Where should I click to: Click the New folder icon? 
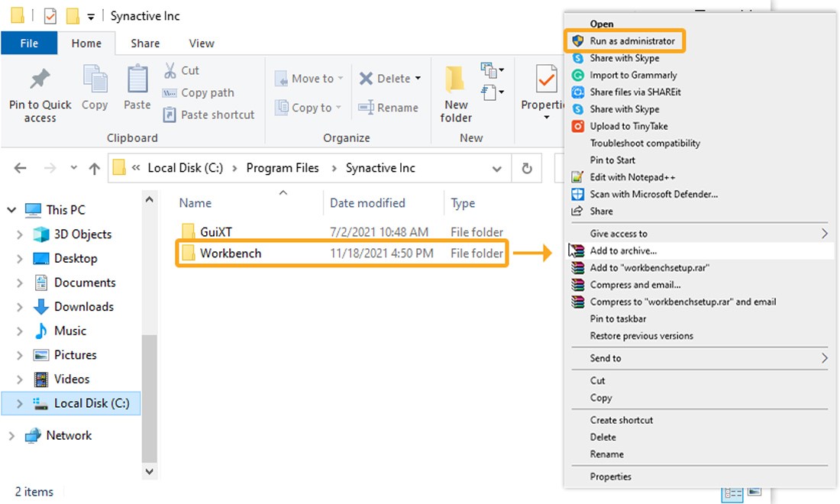[455, 80]
